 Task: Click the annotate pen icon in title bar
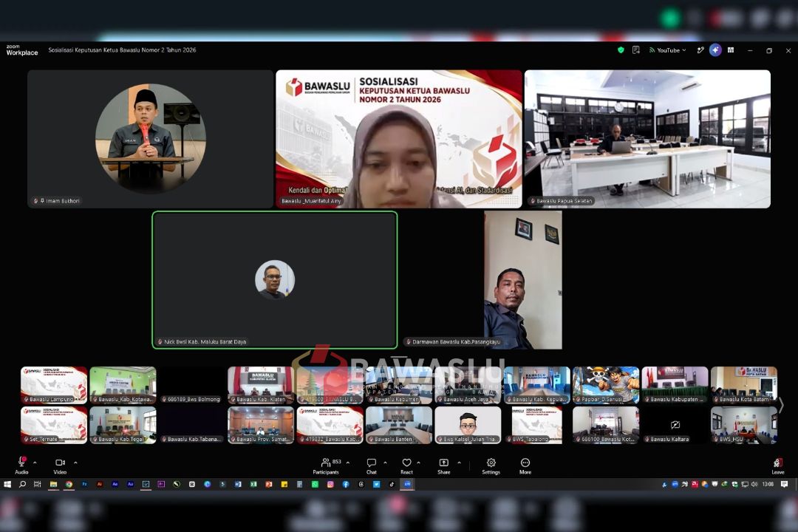[700, 50]
